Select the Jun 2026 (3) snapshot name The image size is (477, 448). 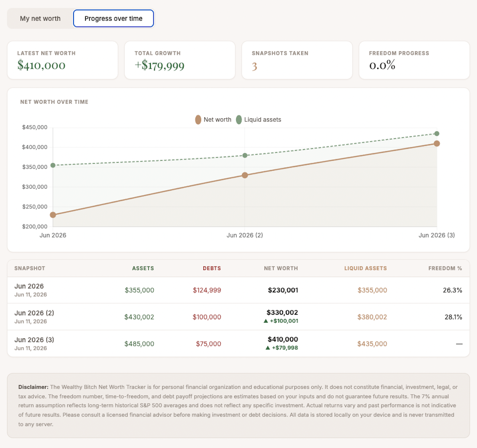pos(34,340)
